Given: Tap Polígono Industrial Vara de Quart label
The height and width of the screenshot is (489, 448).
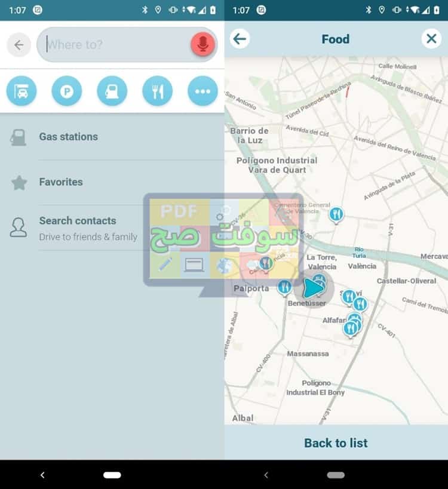Looking at the screenshot, I should 277,165.
